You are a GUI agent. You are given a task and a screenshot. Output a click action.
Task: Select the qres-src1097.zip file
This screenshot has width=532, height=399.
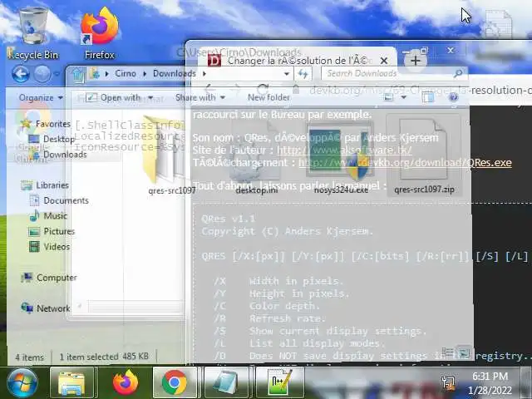424,156
